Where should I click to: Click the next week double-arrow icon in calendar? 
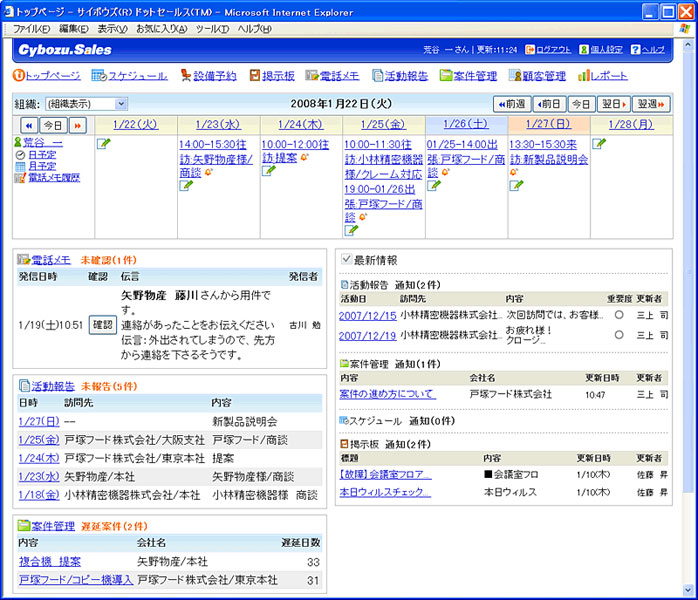77,126
